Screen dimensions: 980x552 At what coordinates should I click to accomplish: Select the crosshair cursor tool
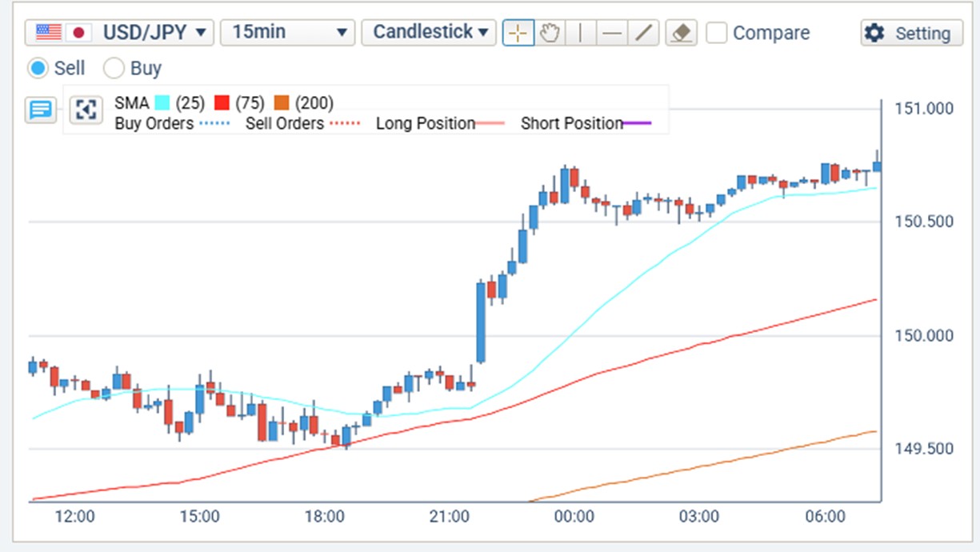[518, 33]
